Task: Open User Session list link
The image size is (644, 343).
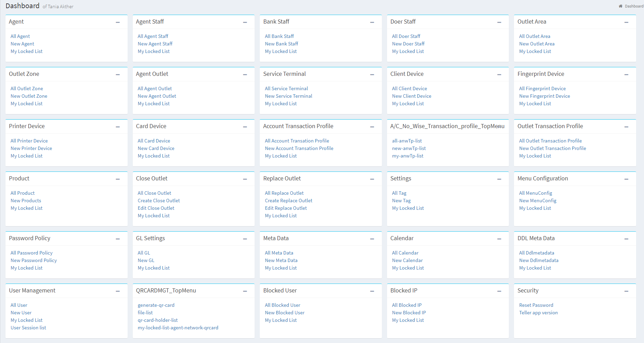Action: click(28, 328)
